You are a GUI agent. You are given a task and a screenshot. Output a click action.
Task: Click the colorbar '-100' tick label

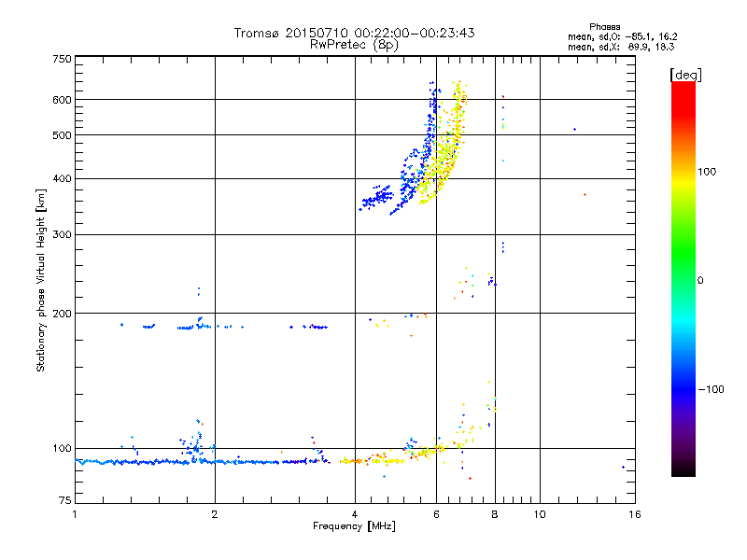click(712, 389)
